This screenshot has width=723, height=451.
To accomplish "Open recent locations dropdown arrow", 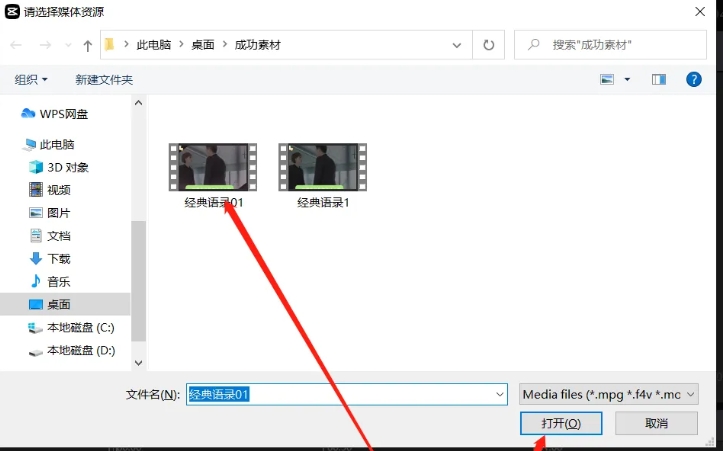I will [x=68, y=45].
